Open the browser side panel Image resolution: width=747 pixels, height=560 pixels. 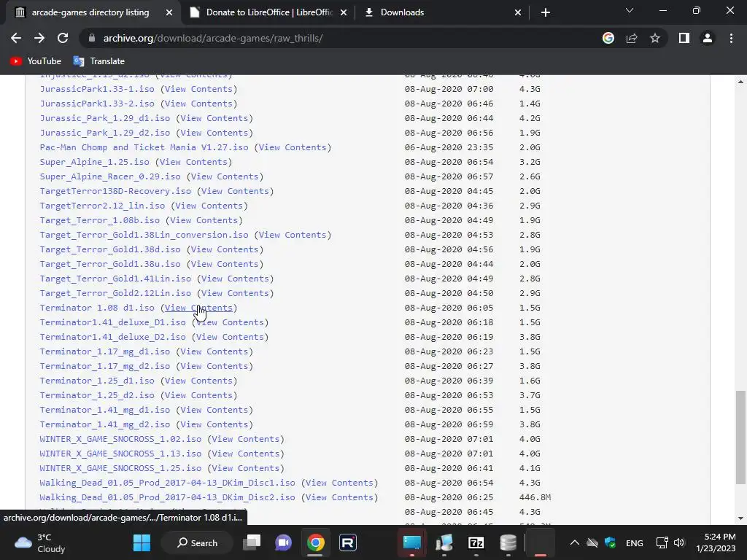coord(684,38)
